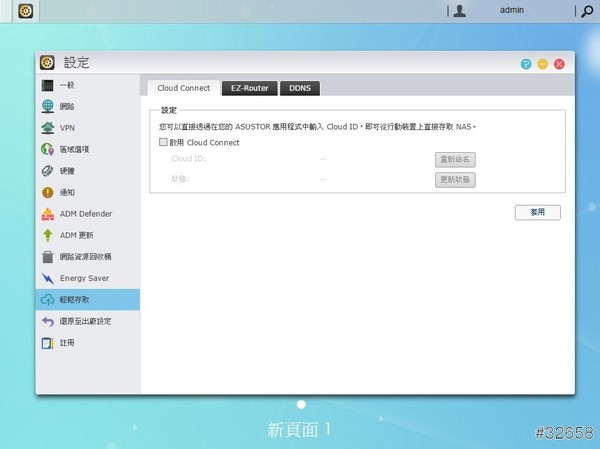Open Hardware (硬體) disk icon
600x449 pixels.
click(47, 171)
